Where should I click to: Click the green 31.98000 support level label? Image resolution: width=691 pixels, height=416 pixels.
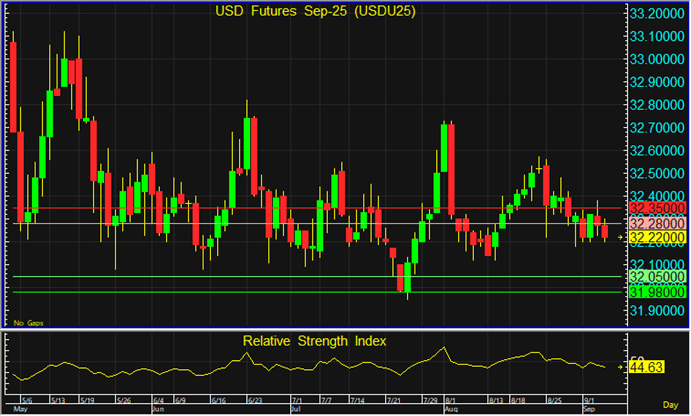655,292
